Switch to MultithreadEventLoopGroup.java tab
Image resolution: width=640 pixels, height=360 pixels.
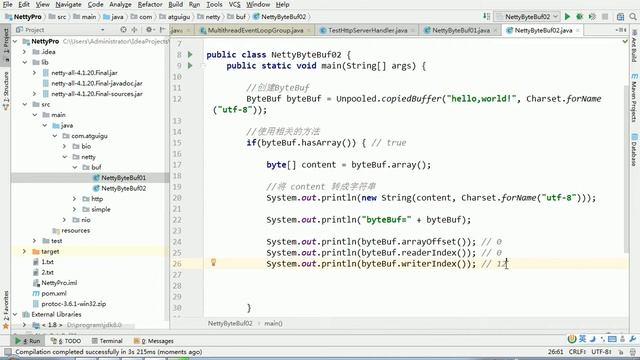[x=255, y=30]
